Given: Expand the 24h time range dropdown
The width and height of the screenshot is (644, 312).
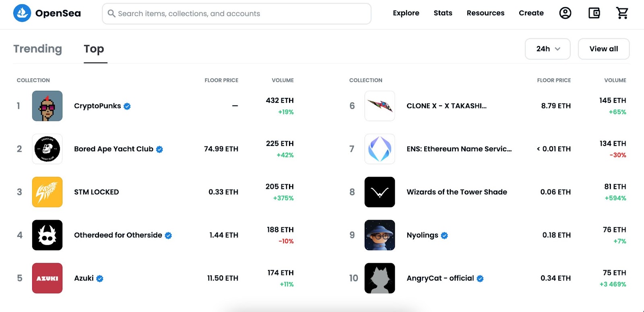Looking at the screenshot, I should [547, 49].
